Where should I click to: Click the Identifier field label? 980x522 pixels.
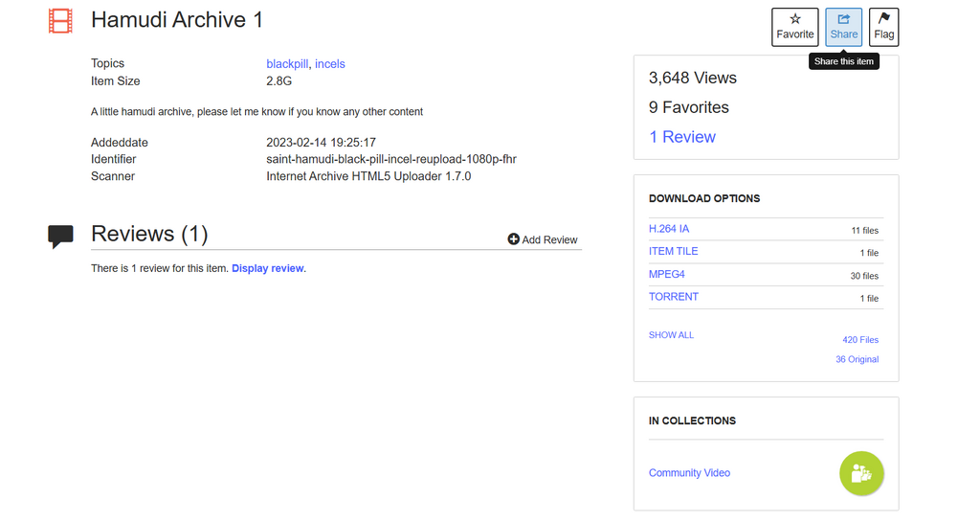tap(113, 159)
